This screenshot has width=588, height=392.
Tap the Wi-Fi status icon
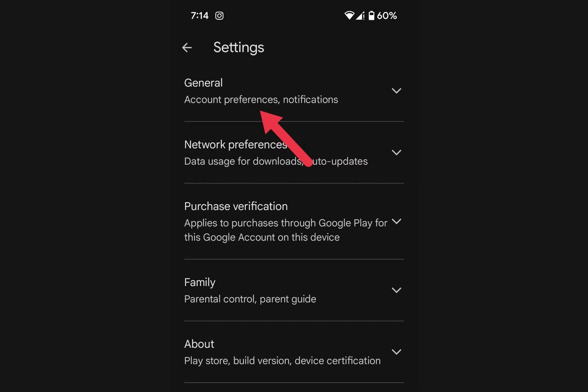click(349, 16)
